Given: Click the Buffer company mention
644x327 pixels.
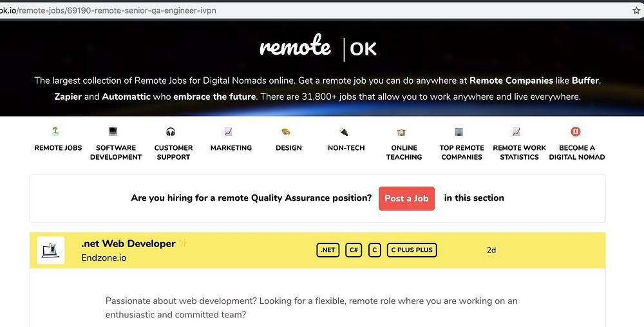Looking at the screenshot, I should click(585, 80).
